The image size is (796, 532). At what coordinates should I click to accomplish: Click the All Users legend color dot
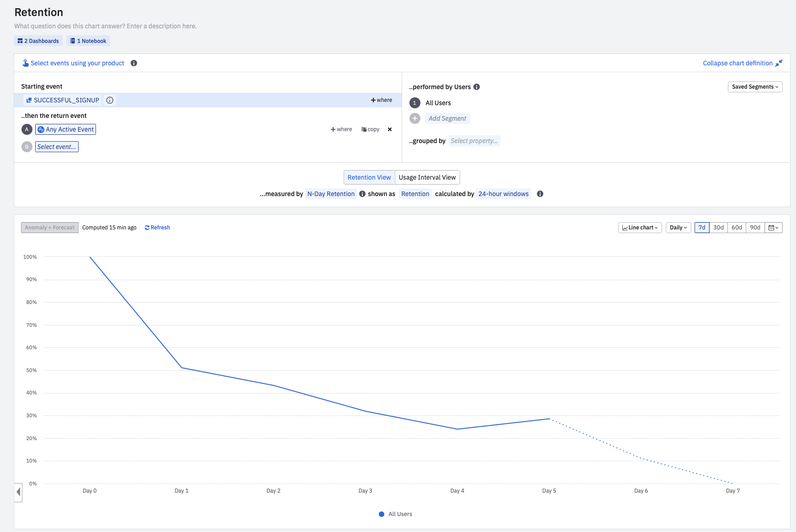382,514
